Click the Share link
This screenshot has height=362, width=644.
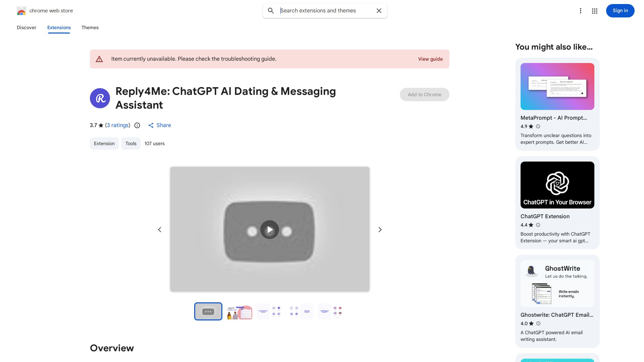[x=160, y=125]
